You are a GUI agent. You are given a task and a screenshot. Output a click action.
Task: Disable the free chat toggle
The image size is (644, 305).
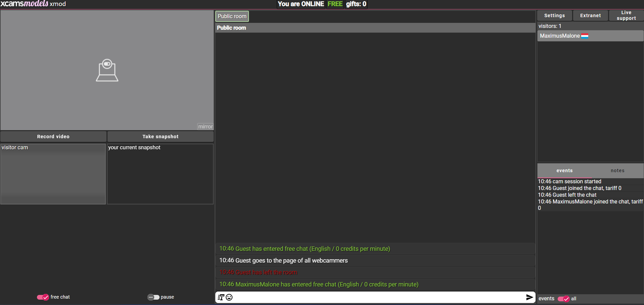[43, 297]
